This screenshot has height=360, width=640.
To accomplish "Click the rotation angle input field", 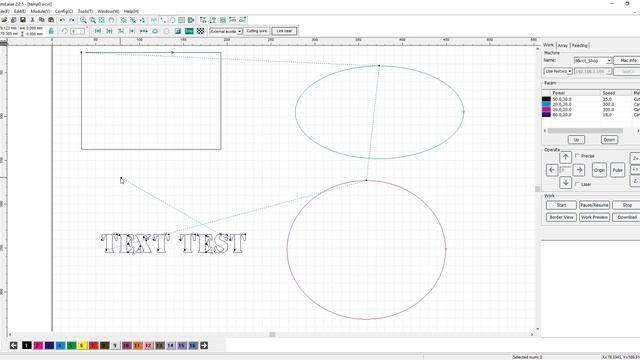I will (78, 31).
